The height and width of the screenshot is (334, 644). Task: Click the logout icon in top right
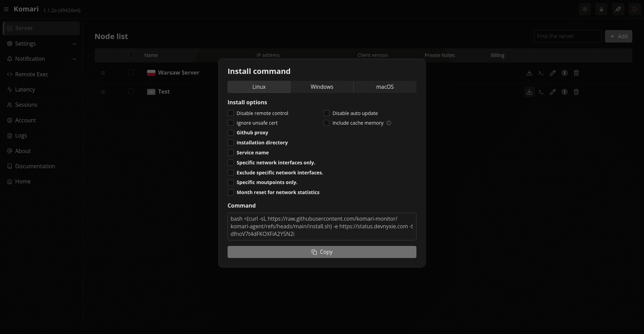tap(635, 9)
